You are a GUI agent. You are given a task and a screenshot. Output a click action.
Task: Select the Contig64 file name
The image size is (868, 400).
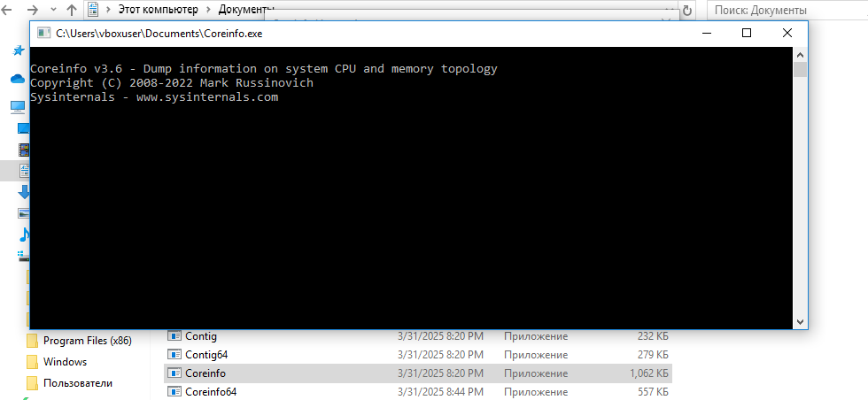tap(206, 354)
